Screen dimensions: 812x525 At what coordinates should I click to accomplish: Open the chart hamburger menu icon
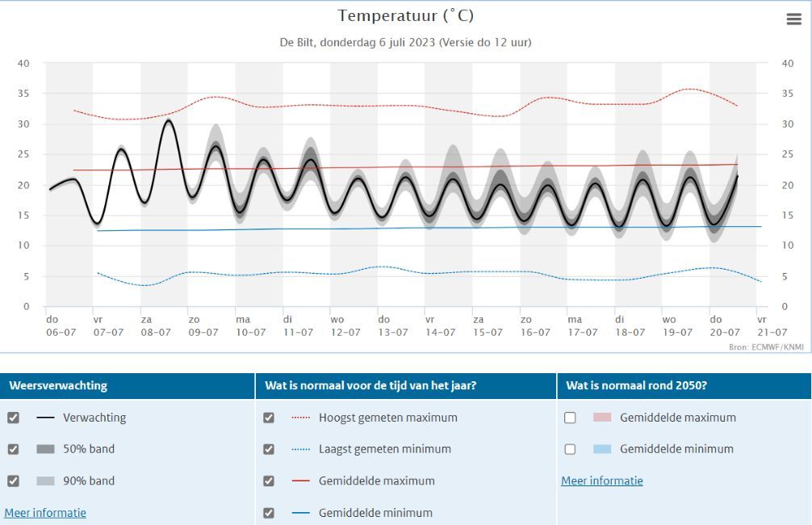pyautogui.click(x=794, y=19)
